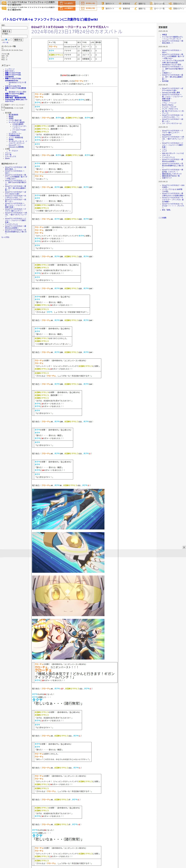Open the 会議室 board link

(11, 118)
